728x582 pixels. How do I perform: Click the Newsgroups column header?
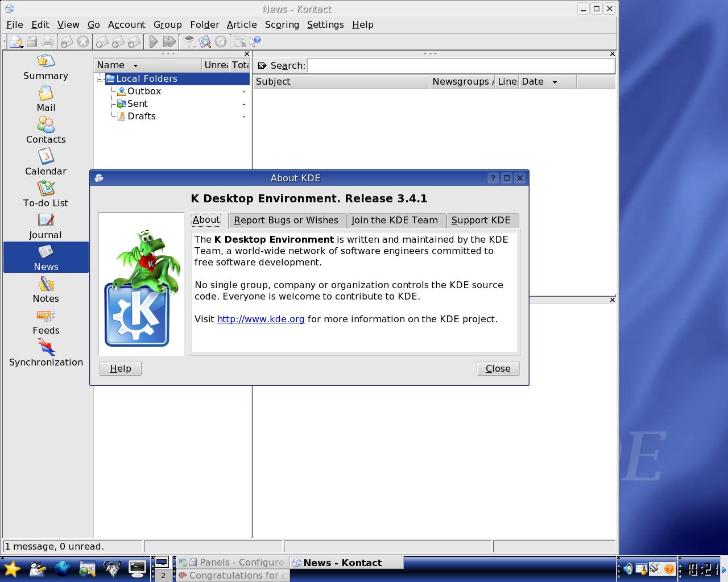pyautogui.click(x=462, y=82)
